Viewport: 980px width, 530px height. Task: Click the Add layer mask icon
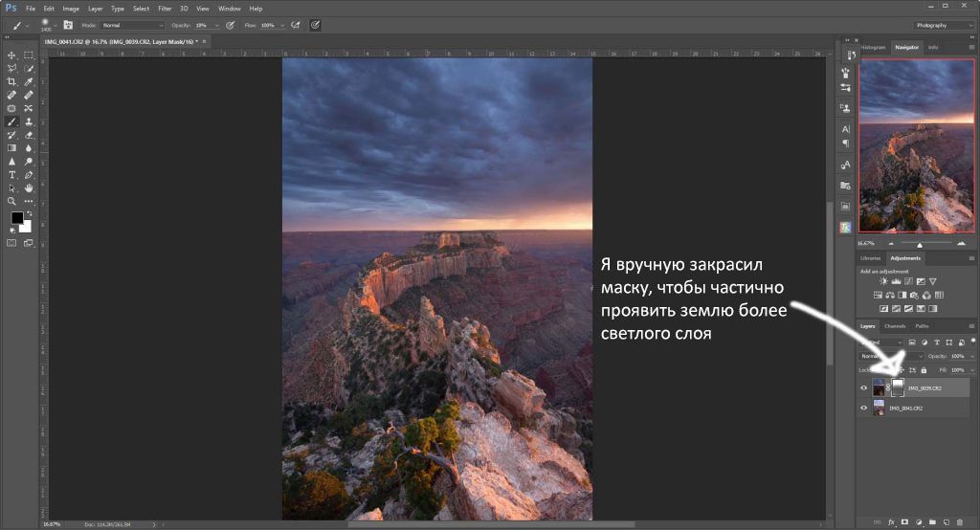903,522
